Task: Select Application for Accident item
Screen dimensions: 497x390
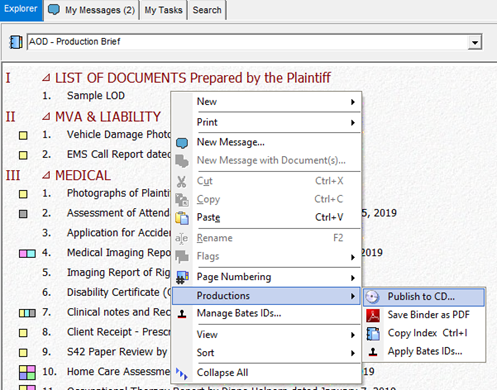Action: coord(119,233)
